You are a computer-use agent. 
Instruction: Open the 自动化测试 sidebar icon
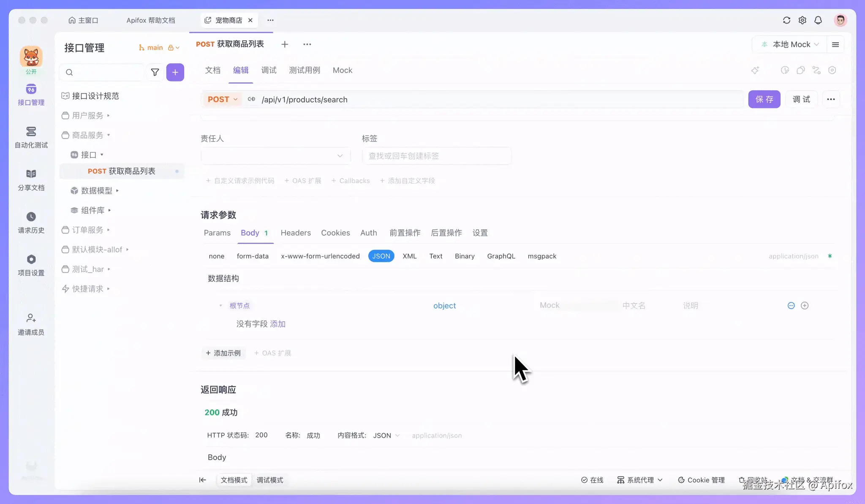(x=31, y=132)
